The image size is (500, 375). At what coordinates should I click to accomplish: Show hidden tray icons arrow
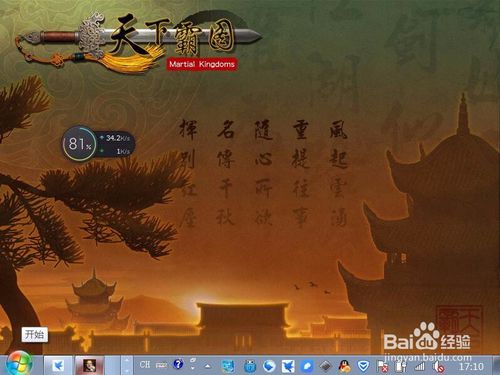(x=208, y=366)
